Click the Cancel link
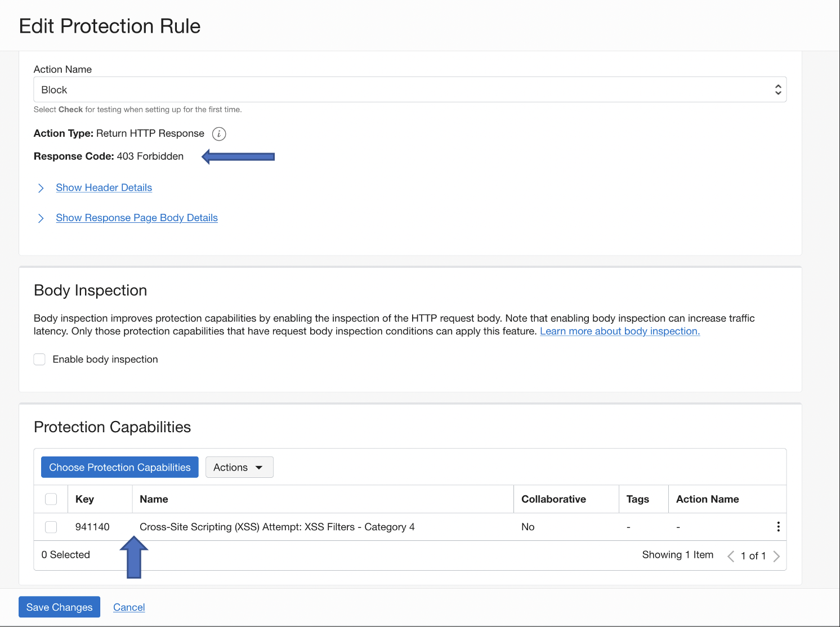840x627 pixels. 129,607
